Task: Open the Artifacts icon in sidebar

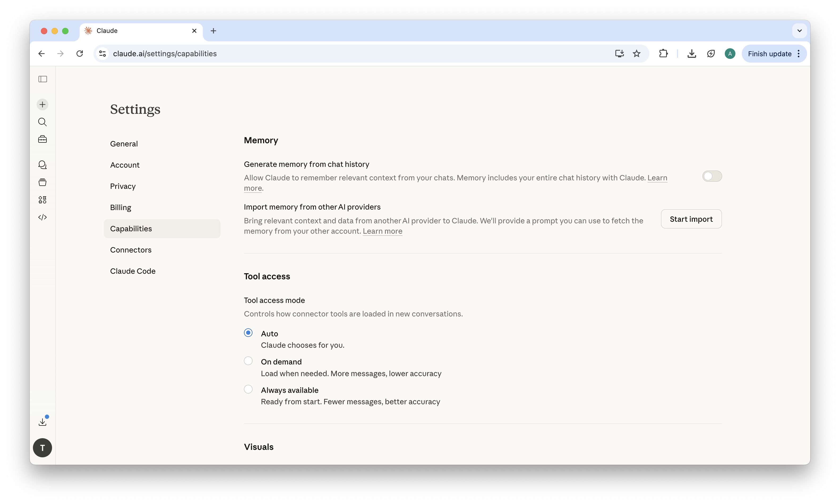Action: click(42, 200)
